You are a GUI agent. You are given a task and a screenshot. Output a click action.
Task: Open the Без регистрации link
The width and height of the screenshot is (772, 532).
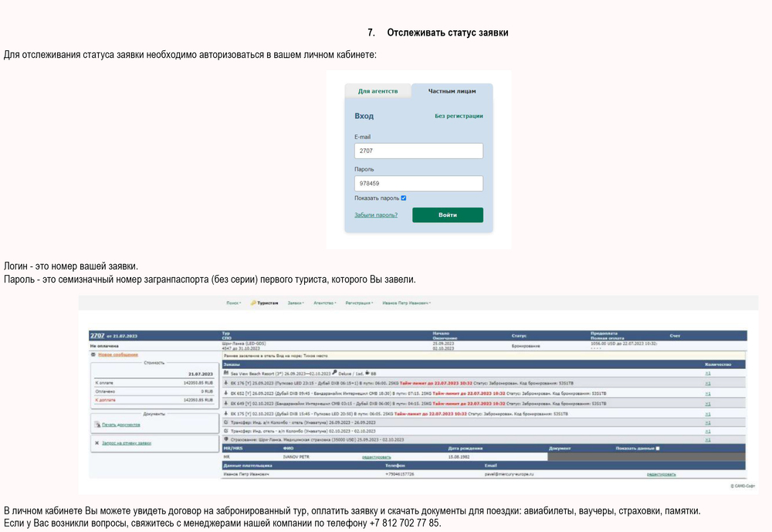459,117
